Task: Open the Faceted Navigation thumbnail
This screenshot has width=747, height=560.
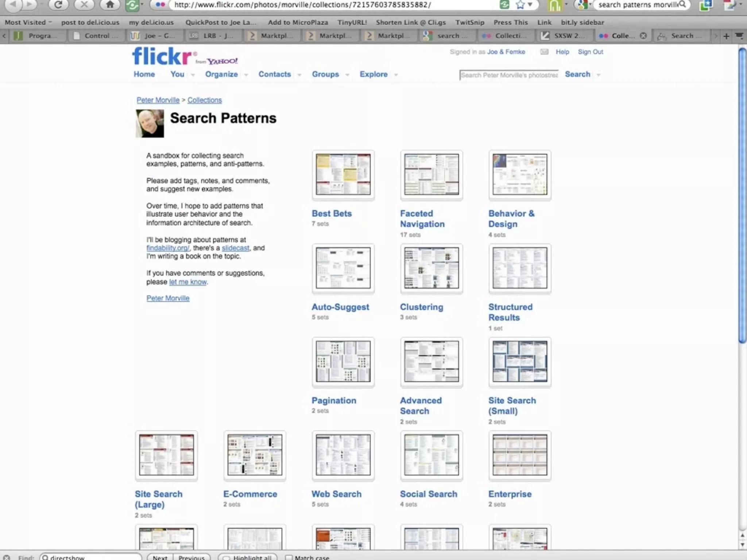Action: coord(431,175)
